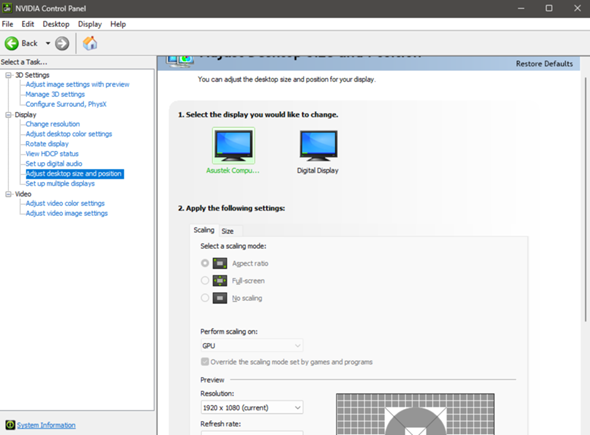Switch to the Scaling tab
590x435 pixels.
(204, 230)
